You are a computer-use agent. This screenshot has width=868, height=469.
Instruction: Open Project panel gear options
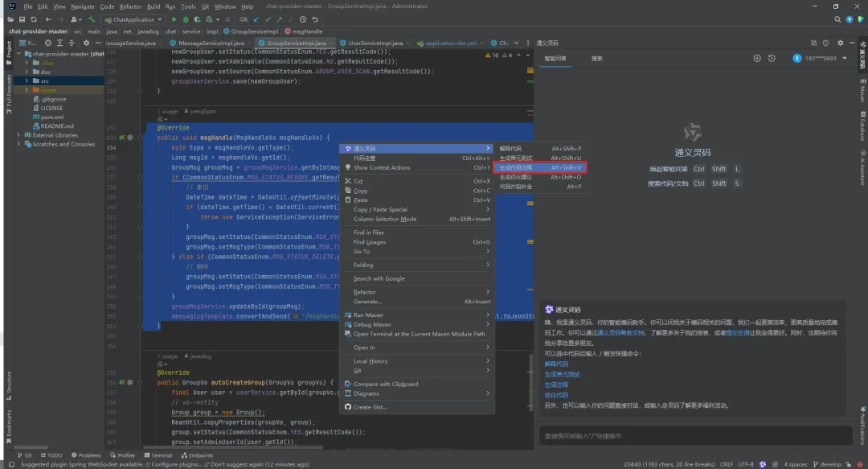86,43
